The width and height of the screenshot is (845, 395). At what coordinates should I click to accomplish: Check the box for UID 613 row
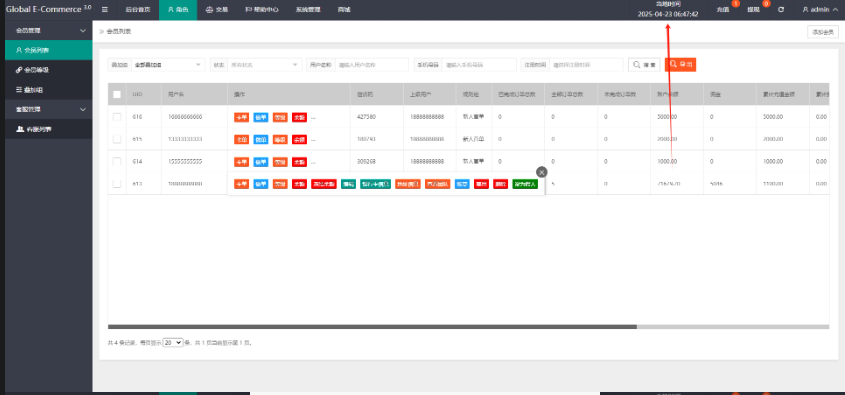[x=117, y=184]
